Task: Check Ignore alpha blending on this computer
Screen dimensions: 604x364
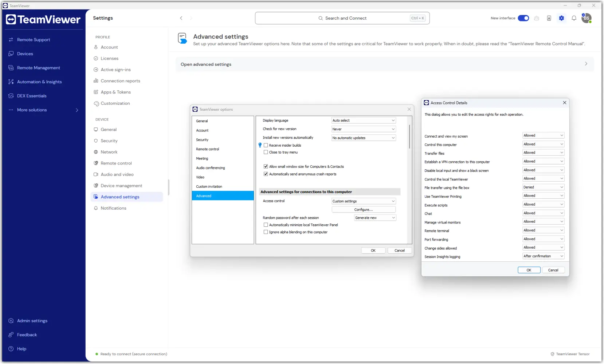Action: [x=266, y=232]
